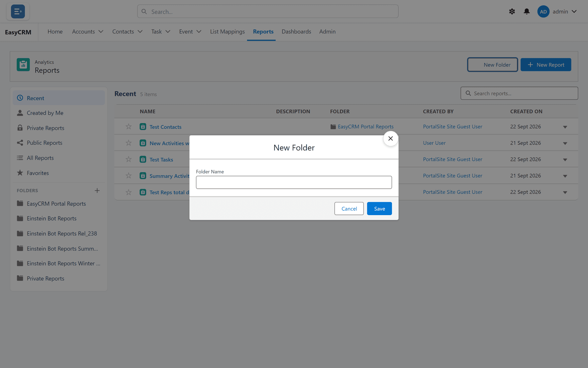Expand the Task menu chevron
The width and height of the screenshot is (588, 368).
(x=168, y=31)
